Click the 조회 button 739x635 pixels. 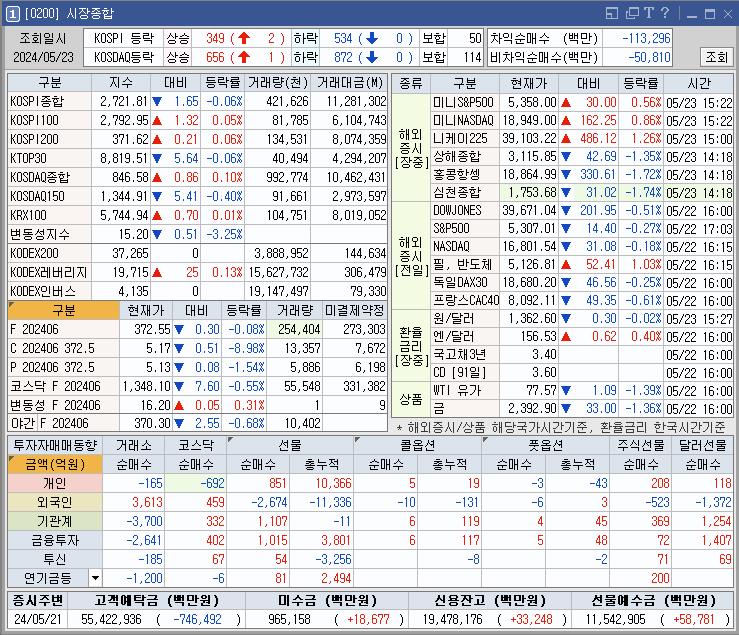click(x=716, y=57)
